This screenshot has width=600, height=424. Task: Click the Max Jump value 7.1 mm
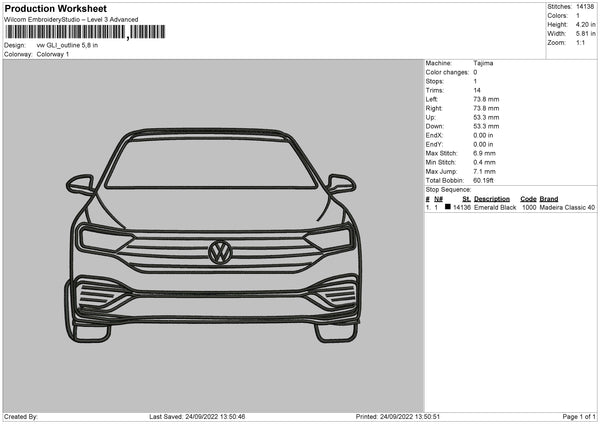coord(484,172)
